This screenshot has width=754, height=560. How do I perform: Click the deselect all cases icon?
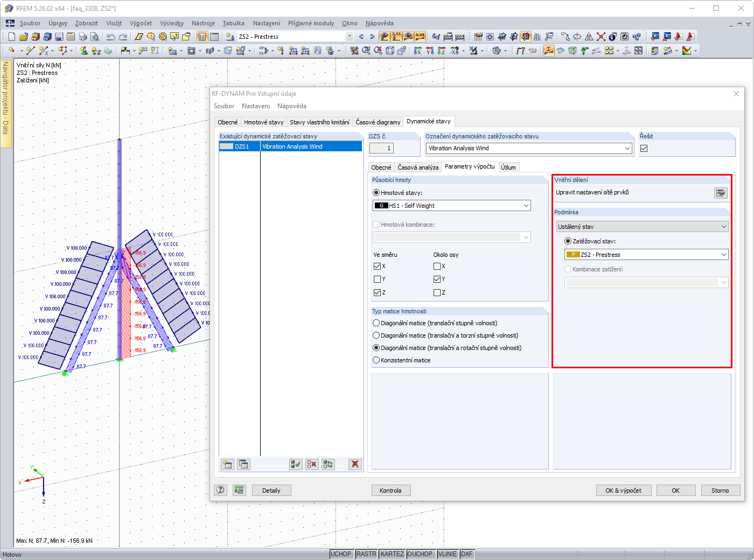tap(312, 464)
